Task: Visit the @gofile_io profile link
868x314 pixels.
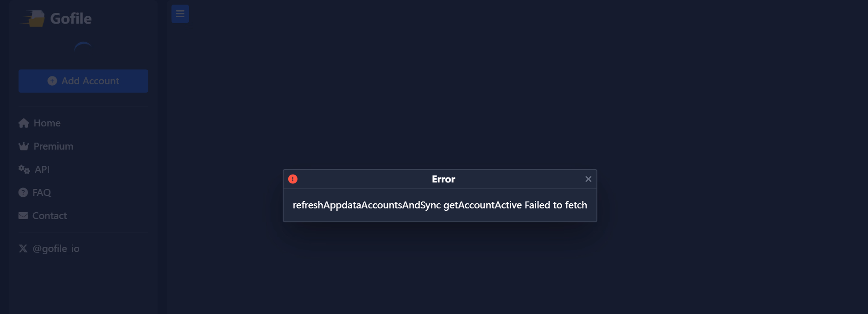Action: tap(56, 249)
